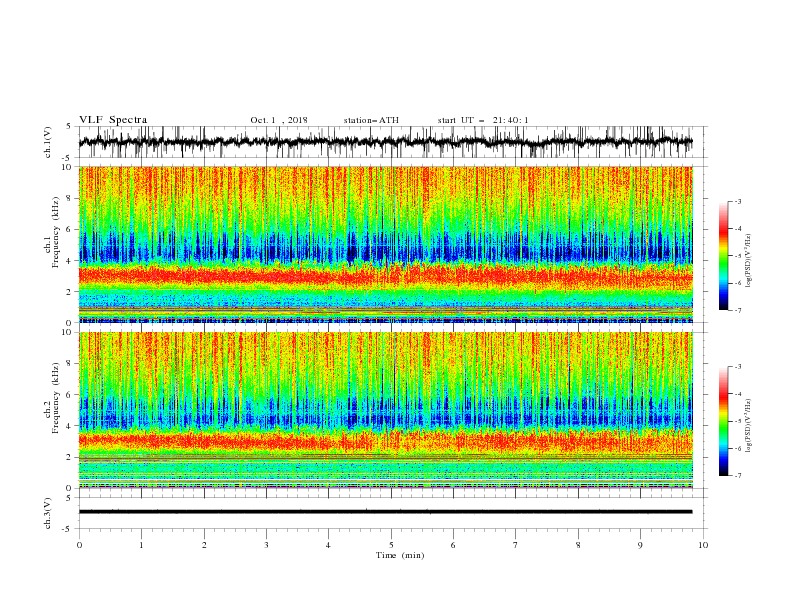Click the x-axis tick label '10'
The image size is (792, 612).
click(x=703, y=545)
